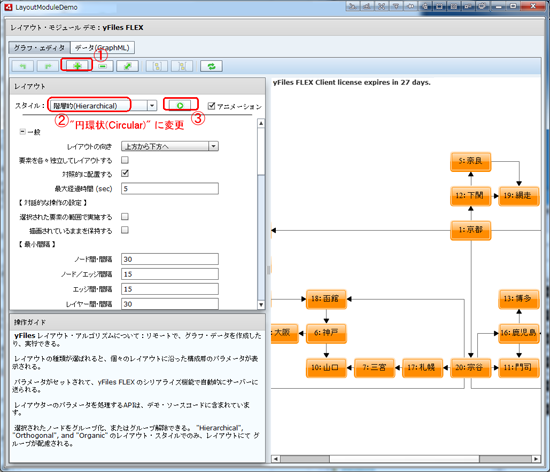Collapse the 一般 section expander

pos(22,132)
